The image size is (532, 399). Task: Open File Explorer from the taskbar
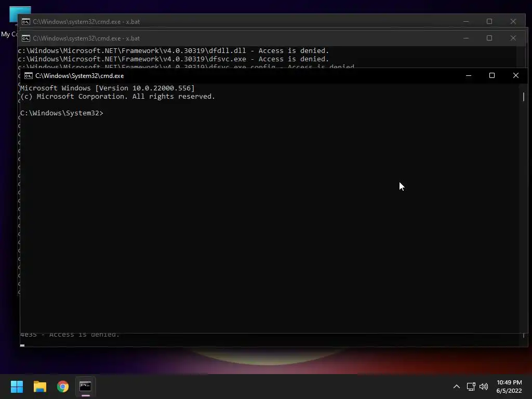39,387
